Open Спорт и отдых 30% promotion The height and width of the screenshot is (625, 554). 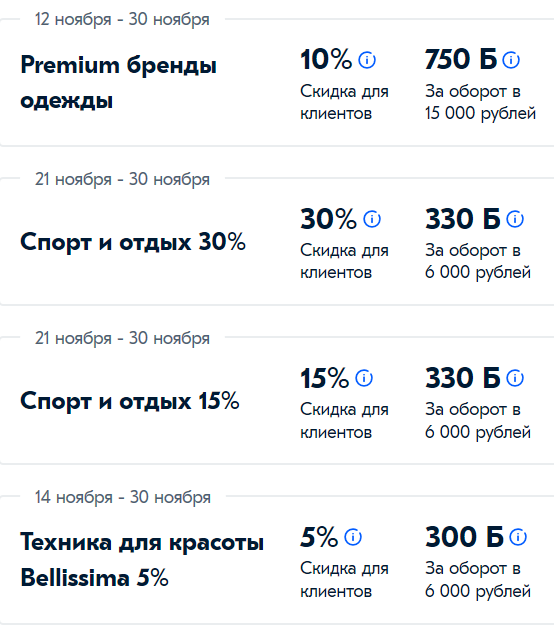coord(133,242)
